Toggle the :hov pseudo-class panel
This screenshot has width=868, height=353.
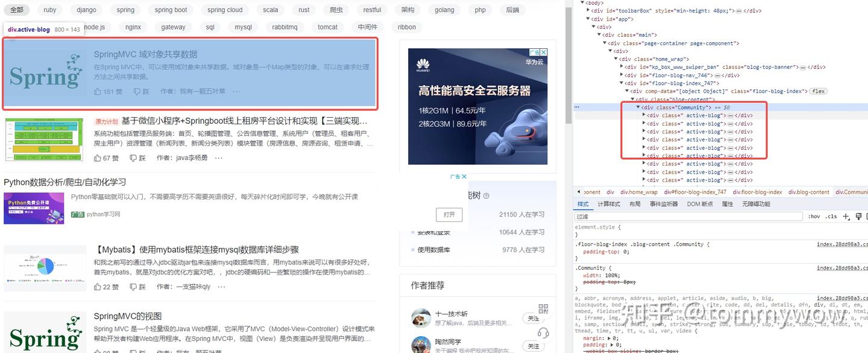pyautogui.click(x=814, y=215)
